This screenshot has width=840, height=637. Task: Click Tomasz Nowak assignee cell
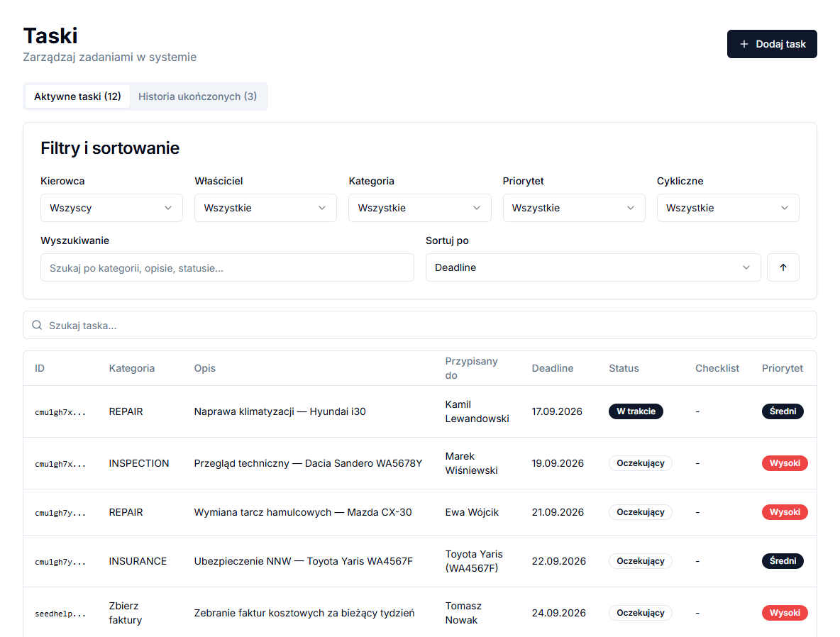tap(463, 613)
